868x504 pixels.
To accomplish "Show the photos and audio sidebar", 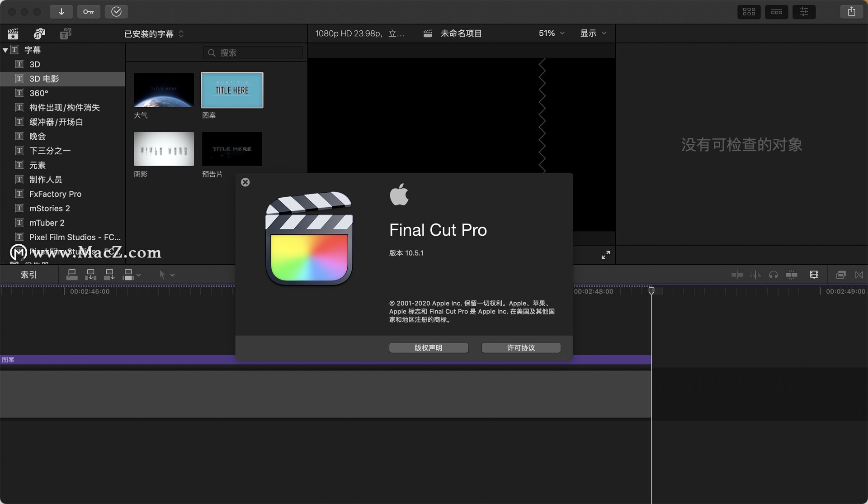I will coord(39,33).
